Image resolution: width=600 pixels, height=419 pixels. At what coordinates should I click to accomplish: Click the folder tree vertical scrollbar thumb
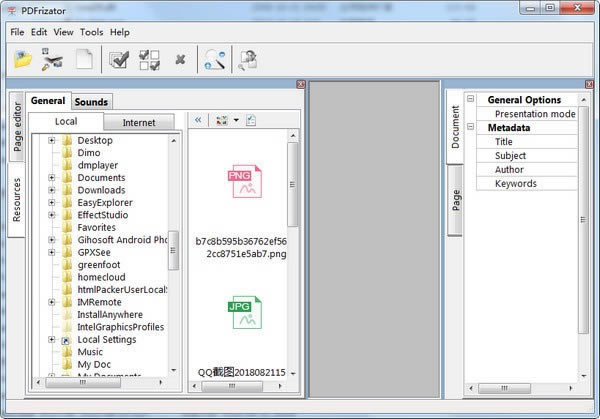[173, 251]
